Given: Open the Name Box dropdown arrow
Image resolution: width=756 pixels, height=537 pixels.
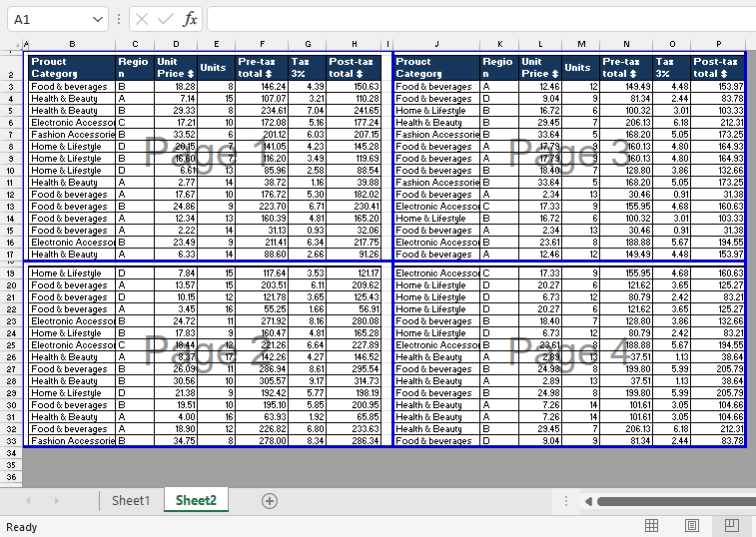Looking at the screenshot, I should 98,19.
